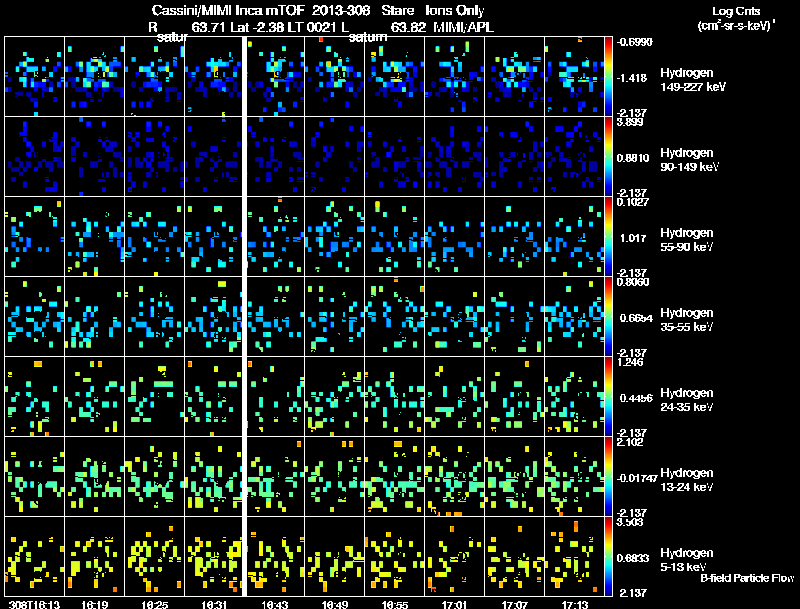Image resolution: width=800 pixels, height=609 pixels.
Task: Pick the color bar next to Hydrogen 35-55 keV
Action: coord(609,316)
